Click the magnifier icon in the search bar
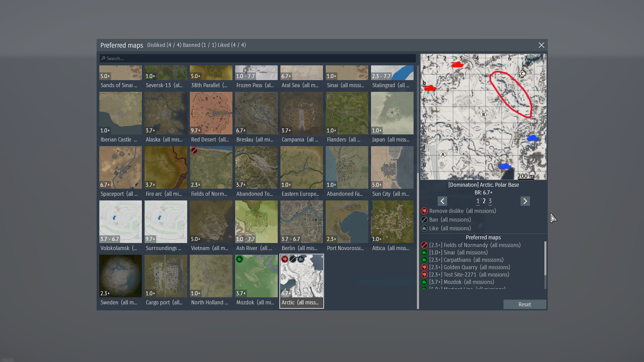644x362 pixels. (x=104, y=58)
